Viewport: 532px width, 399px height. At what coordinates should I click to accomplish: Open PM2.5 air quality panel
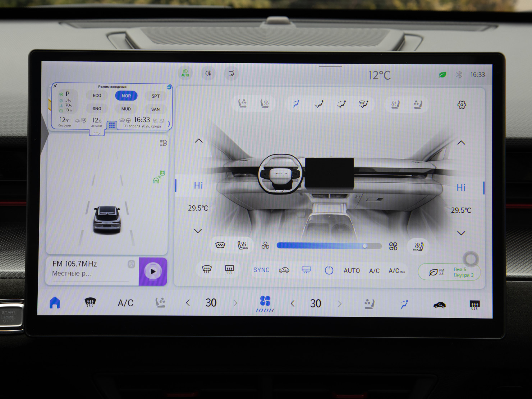pyautogui.click(x=449, y=272)
